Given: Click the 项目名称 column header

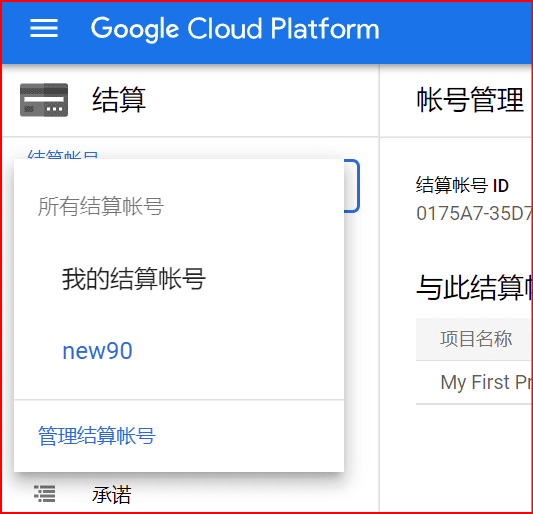Looking at the screenshot, I should click(x=476, y=339).
